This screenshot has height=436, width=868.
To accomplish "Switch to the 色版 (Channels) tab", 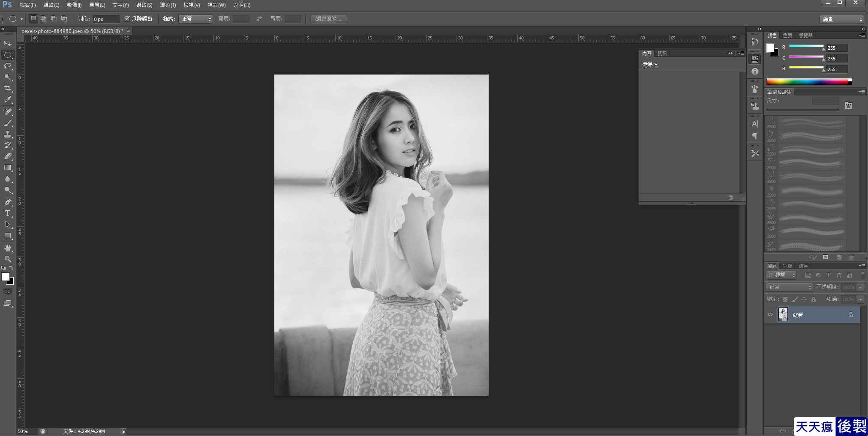I will [x=787, y=266].
